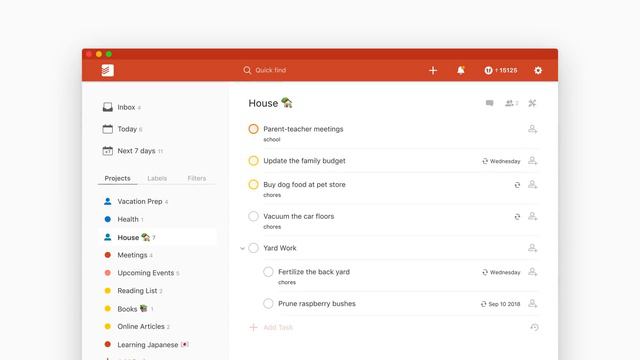
Task: Click chores label under Fertilize back yard
Action: (x=287, y=282)
